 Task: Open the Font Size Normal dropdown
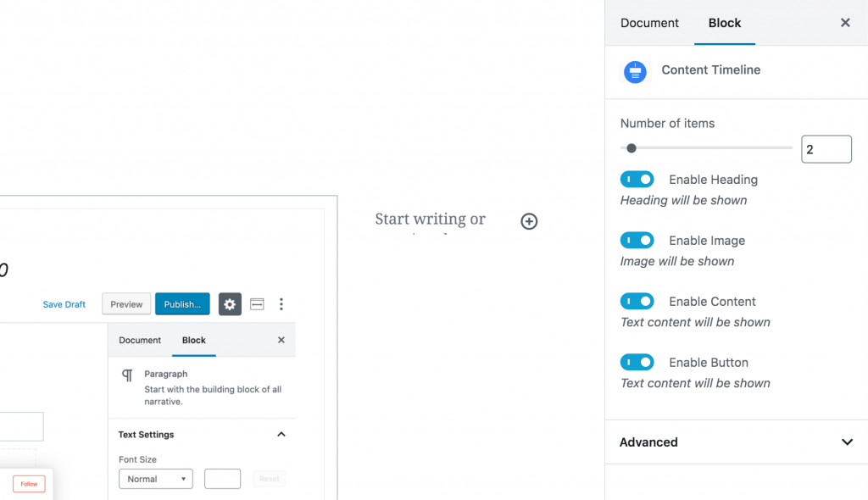coord(156,479)
